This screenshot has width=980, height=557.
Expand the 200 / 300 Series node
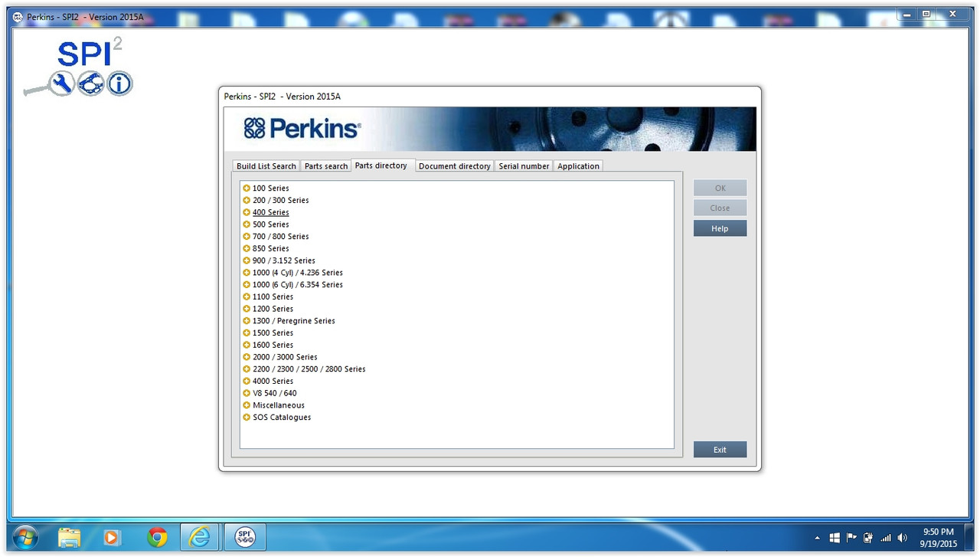coord(247,200)
